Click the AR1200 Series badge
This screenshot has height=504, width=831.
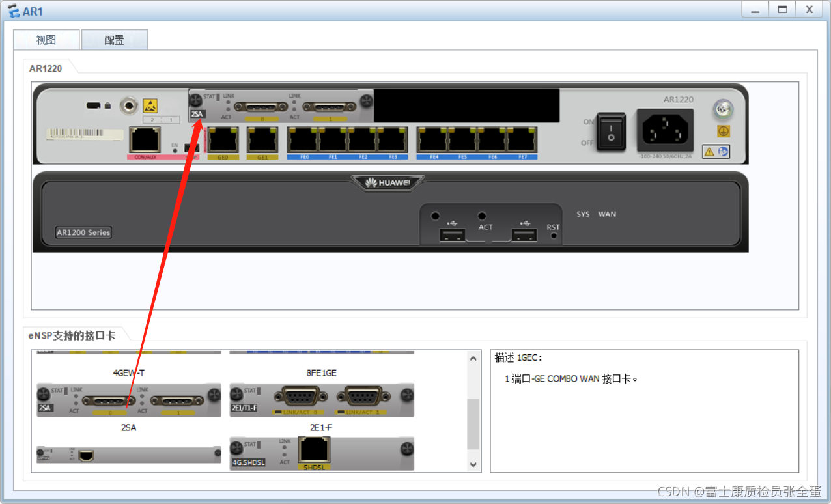[83, 232]
